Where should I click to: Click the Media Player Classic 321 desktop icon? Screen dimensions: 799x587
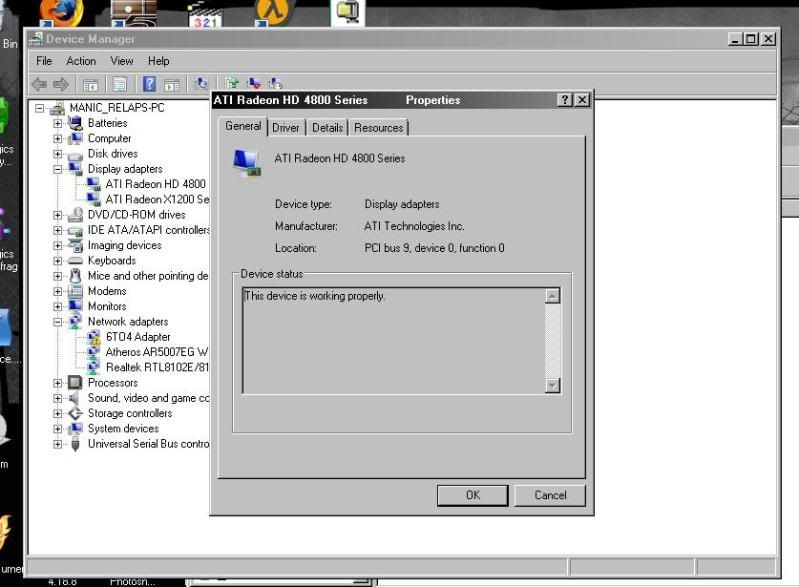click(x=205, y=14)
